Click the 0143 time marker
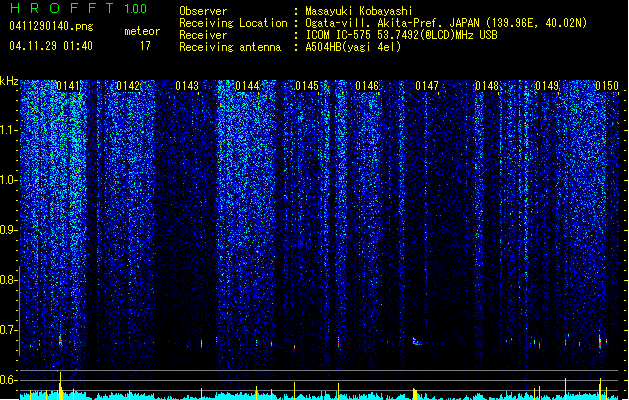629x400 pixels. click(x=187, y=86)
